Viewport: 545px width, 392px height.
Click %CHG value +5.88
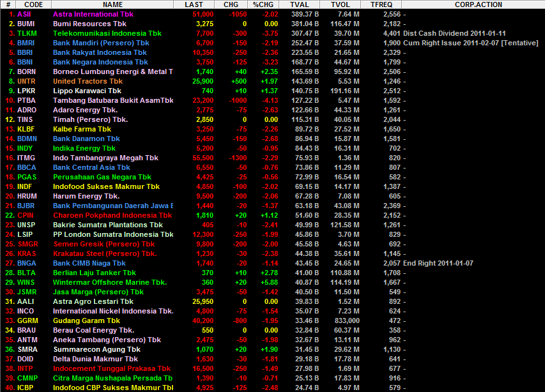click(x=269, y=282)
